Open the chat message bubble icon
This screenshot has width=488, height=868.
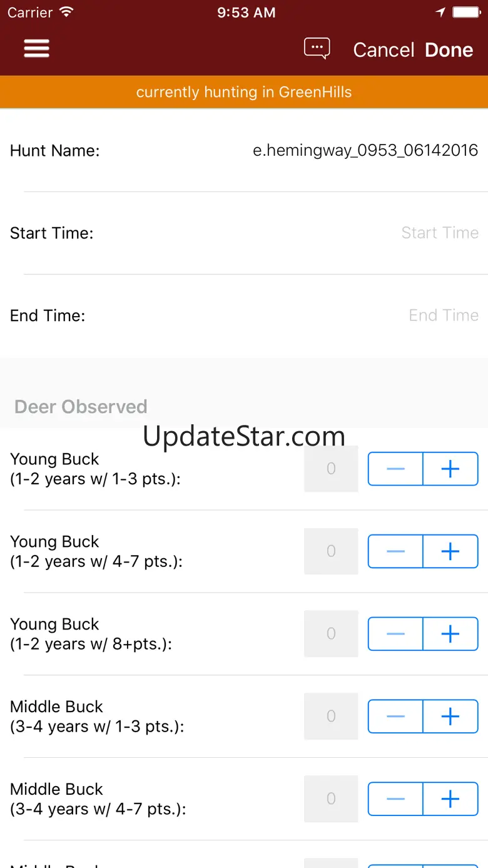(317, 49)
